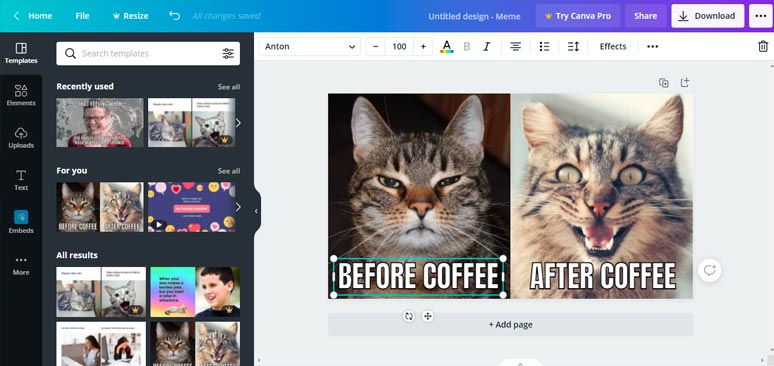
Task: Open the Anton font dropdown
Action: point(310,46)
